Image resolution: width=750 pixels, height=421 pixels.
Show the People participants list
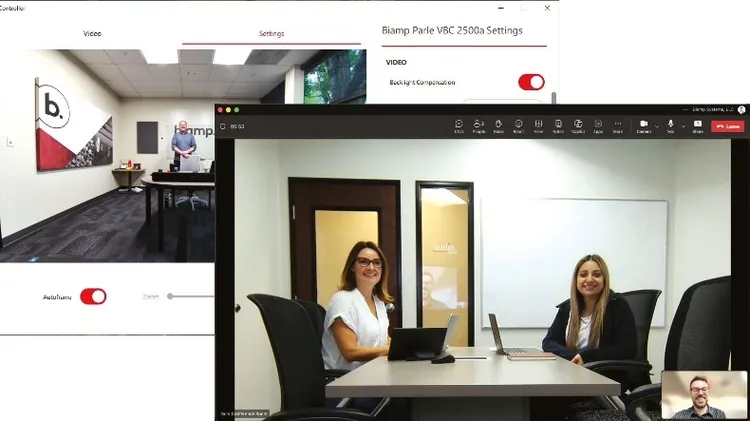click(478, 126)
